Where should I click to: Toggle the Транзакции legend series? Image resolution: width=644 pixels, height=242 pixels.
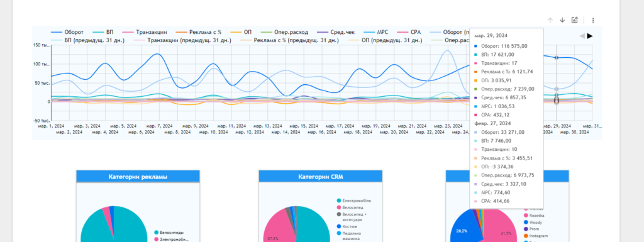pyautogui.click(x=145, y=32)
